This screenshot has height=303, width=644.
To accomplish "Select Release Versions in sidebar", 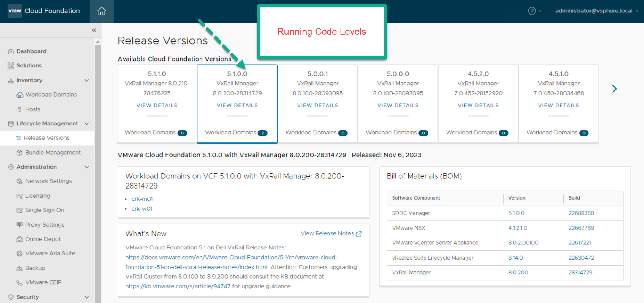I will [x=47, y=138].
